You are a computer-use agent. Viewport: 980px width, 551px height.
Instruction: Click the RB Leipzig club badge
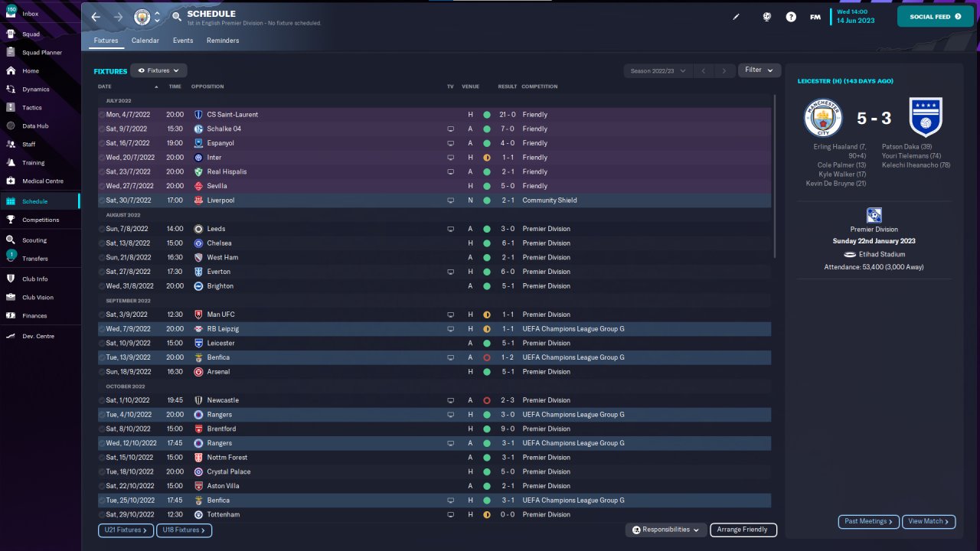[198, 329]
